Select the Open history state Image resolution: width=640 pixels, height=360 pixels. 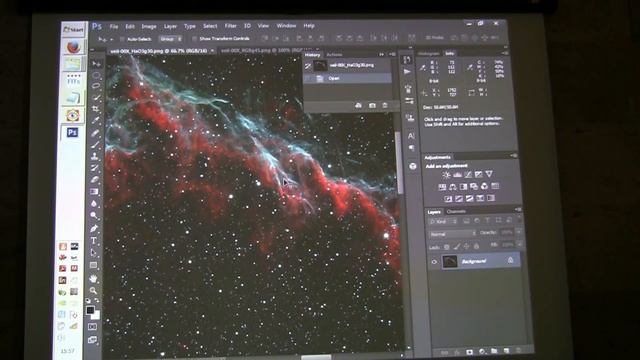tap(348, 78)
